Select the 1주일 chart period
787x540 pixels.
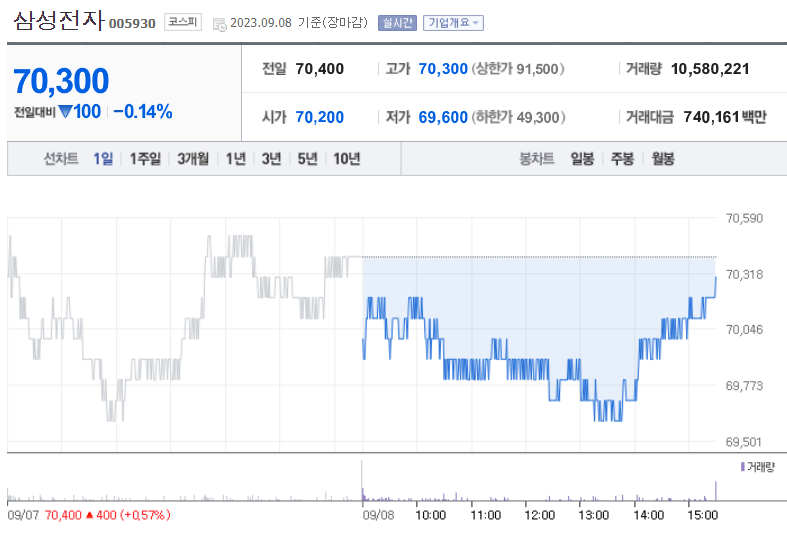(145, 159)
